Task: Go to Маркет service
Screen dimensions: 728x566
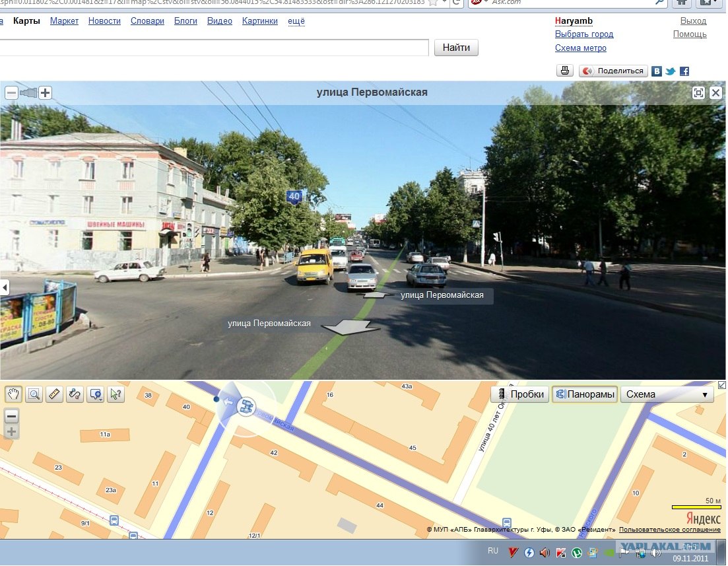Action: click(x=64, y=21)
